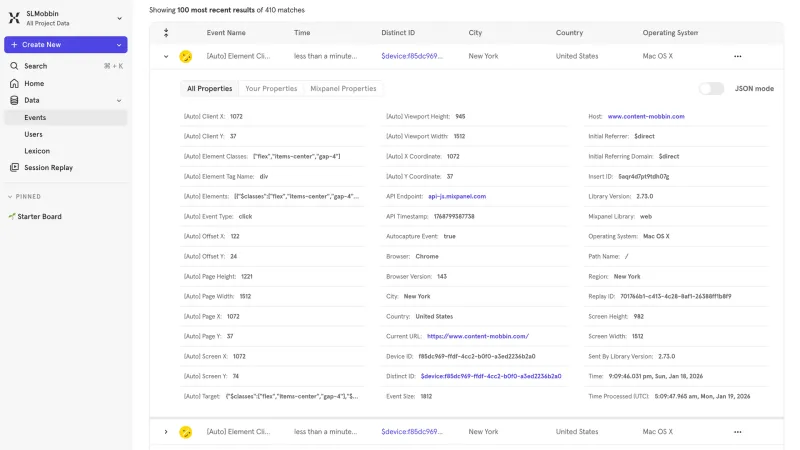Open the SLMobbin project switcher dropdown

point(119,18)
